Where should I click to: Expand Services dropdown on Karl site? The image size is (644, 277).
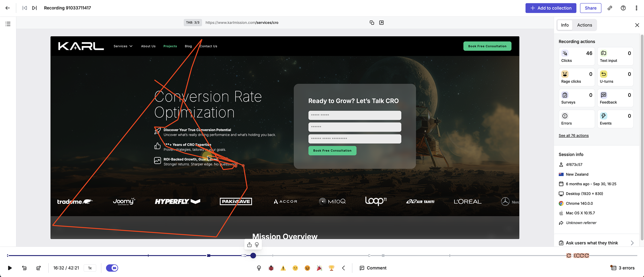pos(123,46)
